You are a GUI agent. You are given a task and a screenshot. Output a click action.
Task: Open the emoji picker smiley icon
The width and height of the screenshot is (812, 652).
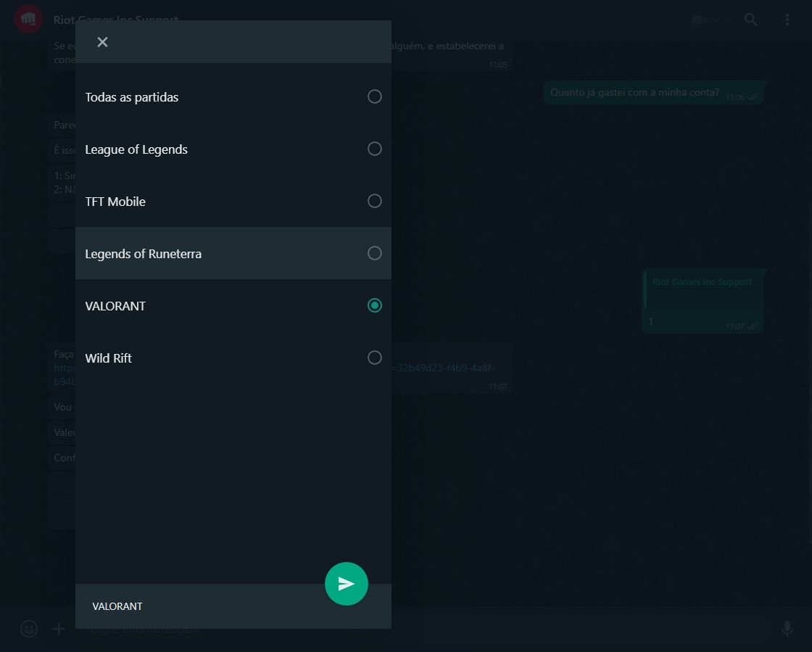pos(29,629)
